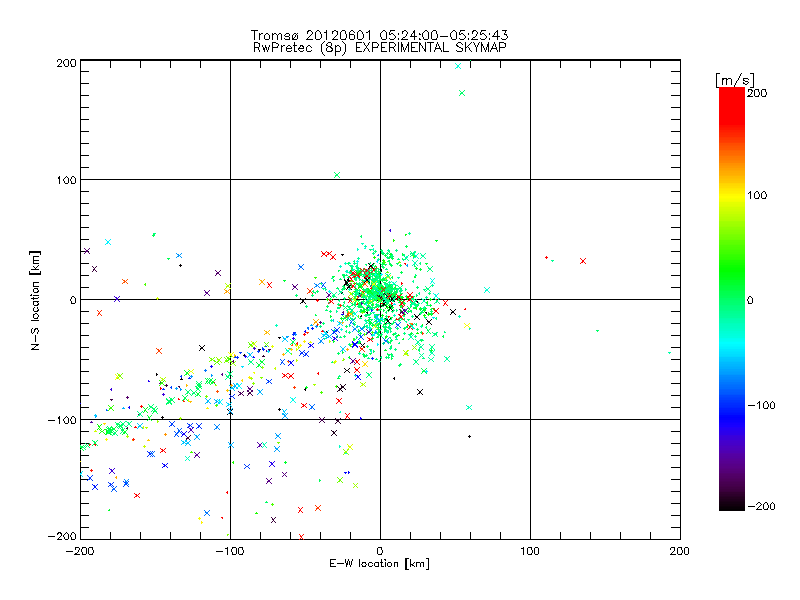Pick the black bottom of the colorbar
Screen dimensions: 800x600
(x=732, y=503)
